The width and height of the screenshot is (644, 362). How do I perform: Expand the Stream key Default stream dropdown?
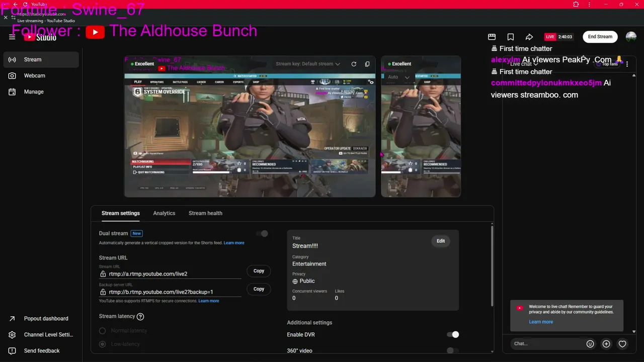point(308,64)
